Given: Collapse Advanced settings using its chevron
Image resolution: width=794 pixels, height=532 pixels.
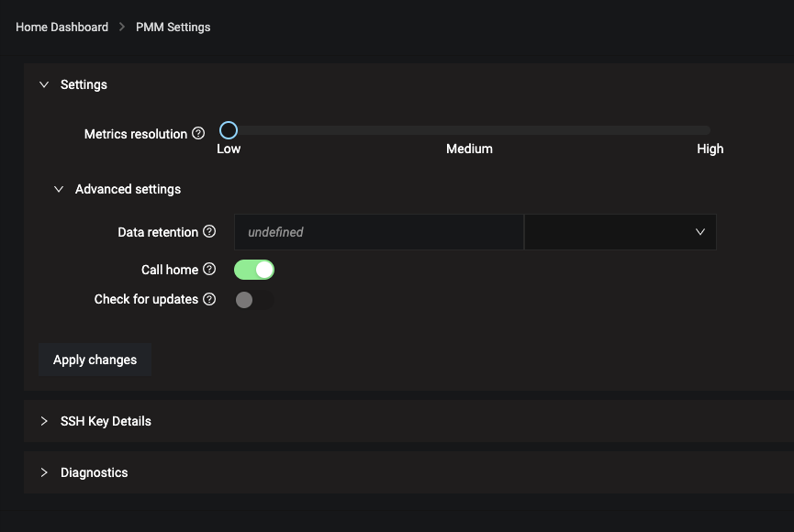Looking at the screenshot, I should click(59, 189).
